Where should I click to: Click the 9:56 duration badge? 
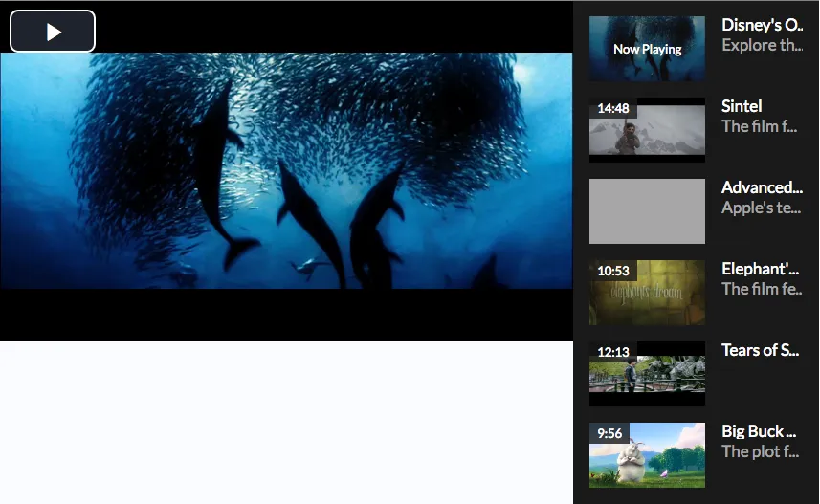[609, 433]
